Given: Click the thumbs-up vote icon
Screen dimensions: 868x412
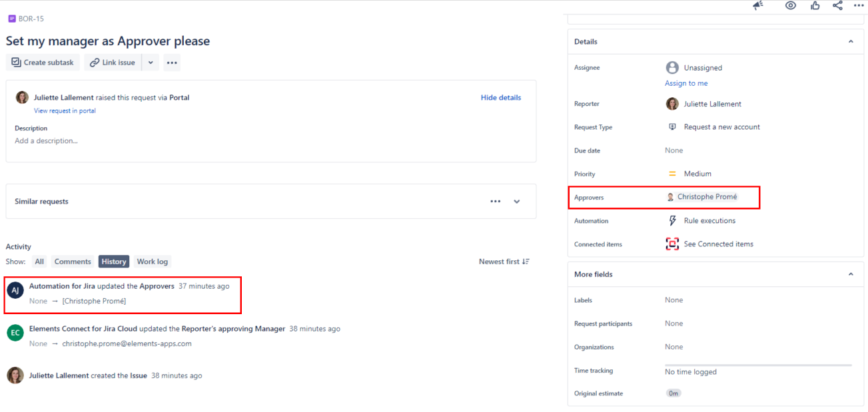Looking at the screenshot, I should tap(815, 5).
